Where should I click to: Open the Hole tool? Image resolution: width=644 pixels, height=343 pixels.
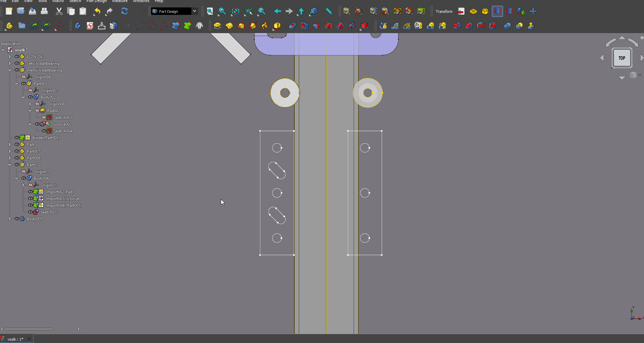[x=304, y=26]
